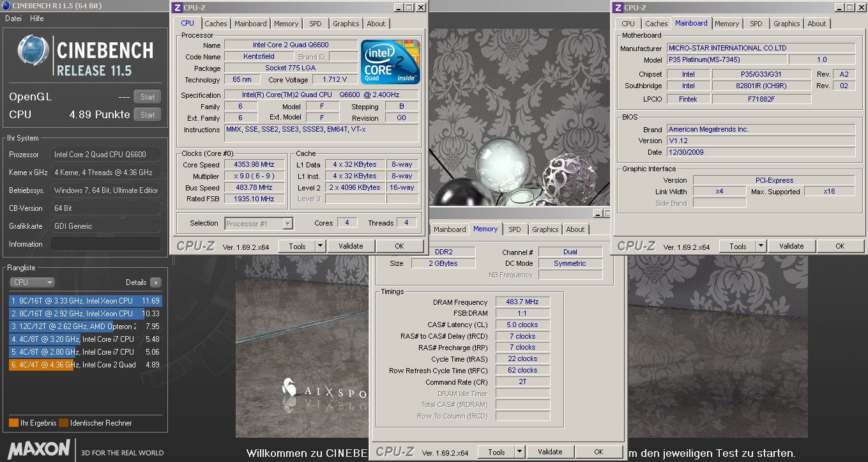The width and height of the screenshot is (868, 462).
Task: Select ranking entry 8C/16T @ 2.92 GHz
Action: pos(86,313)
